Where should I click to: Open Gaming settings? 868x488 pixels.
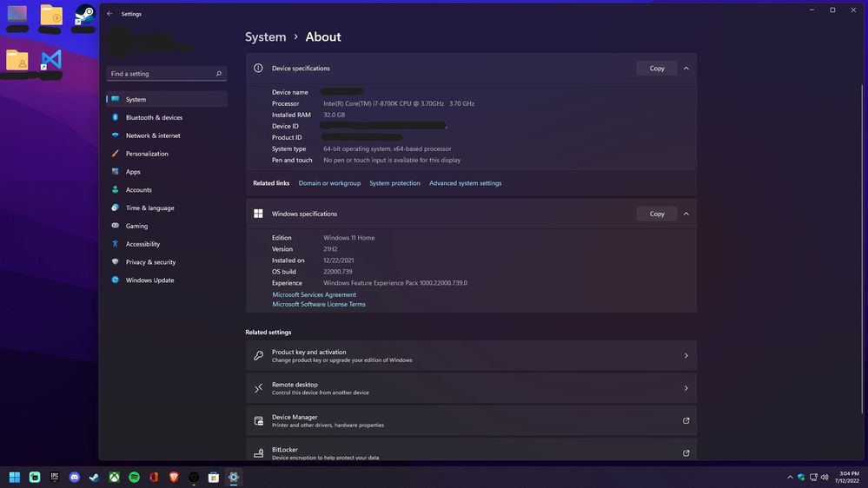[x=167, y=226]
